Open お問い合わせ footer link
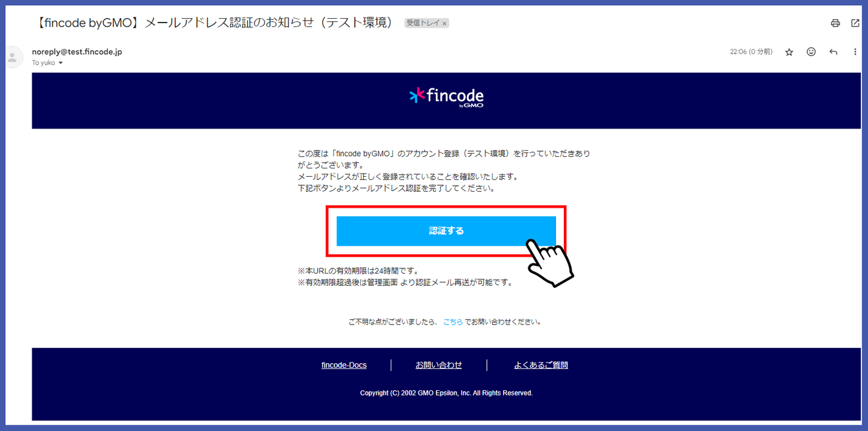Image resolution: width=868 pixels, height=431 pixels. (439, 365)
